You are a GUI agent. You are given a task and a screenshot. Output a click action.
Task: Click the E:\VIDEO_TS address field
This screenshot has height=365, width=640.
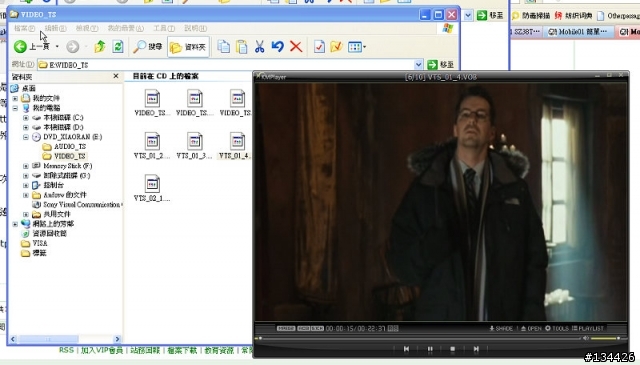click(226, 65)
